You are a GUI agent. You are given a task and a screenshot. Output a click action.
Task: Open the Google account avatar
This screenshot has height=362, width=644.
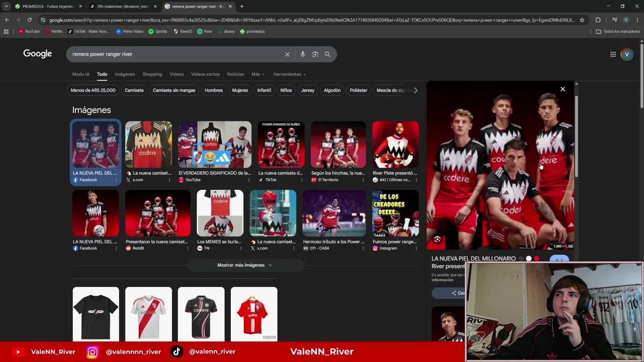[627, 54]
